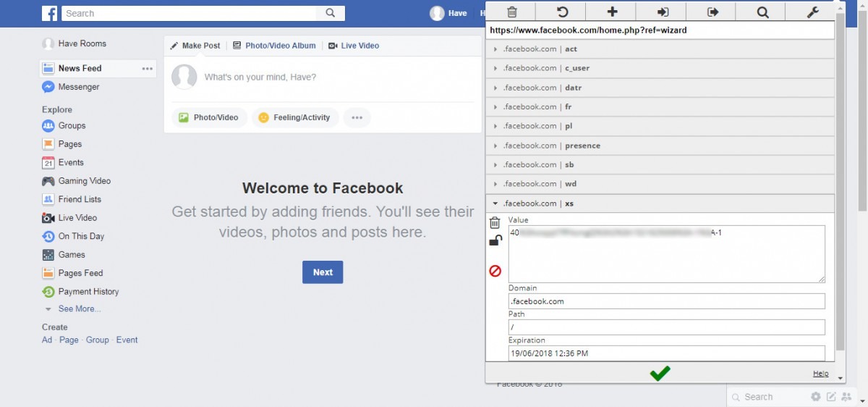This screenshot has width=868, height=407.
Task: Expand the pl cookie row
Action: (660, 126)
